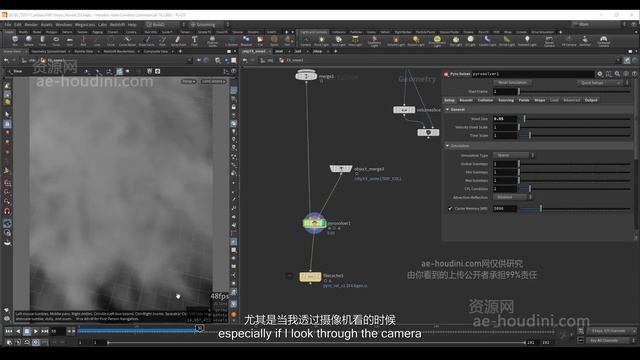Select the Curve Bezier shelf tool

click(127, 40)
